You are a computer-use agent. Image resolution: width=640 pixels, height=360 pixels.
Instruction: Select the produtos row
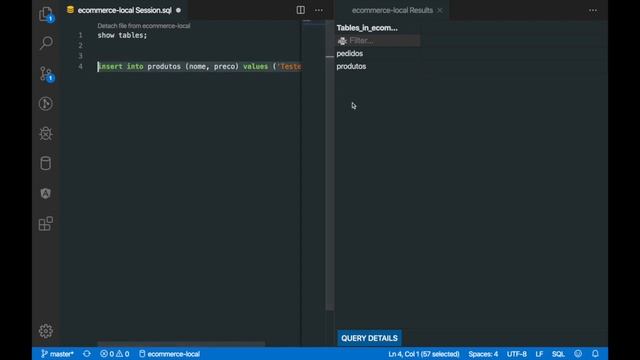351,66
